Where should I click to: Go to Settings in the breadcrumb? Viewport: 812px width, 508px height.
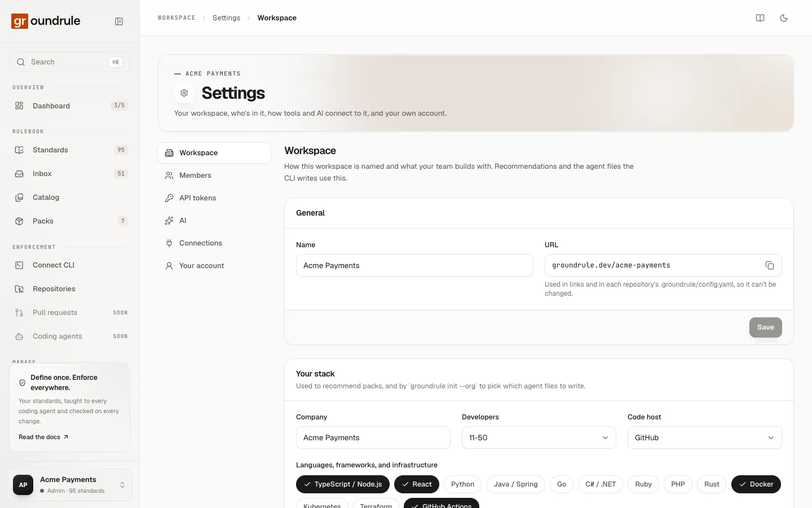click(x=226, y=18)
